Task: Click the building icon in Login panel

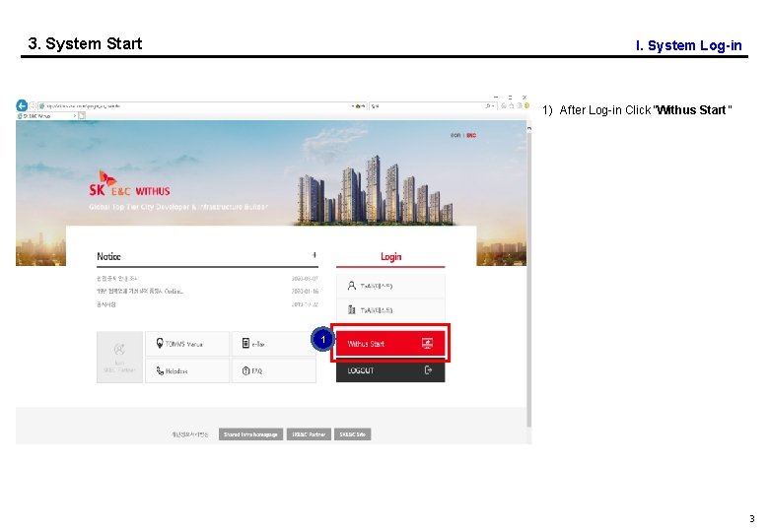Action: [x=351, y=309]
